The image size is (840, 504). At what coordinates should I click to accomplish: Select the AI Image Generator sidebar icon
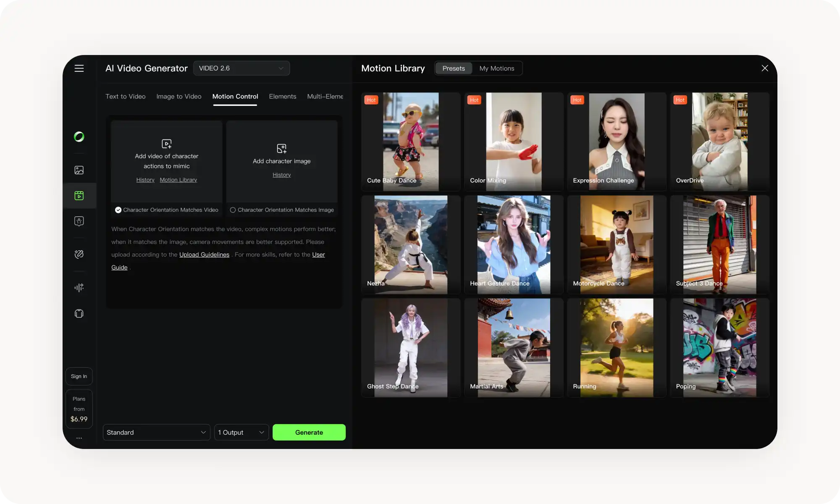[x=79, y=170]
